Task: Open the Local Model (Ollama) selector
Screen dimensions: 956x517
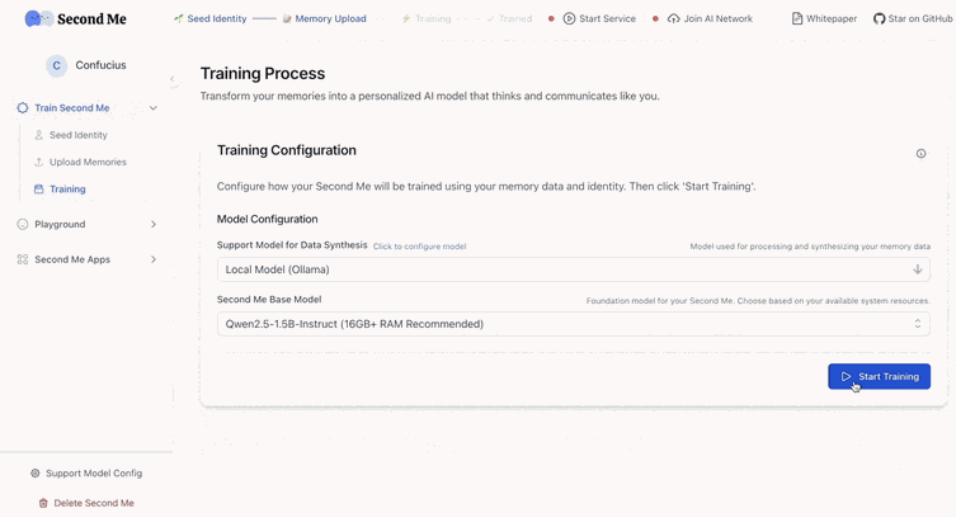Action: coord(573,269)
